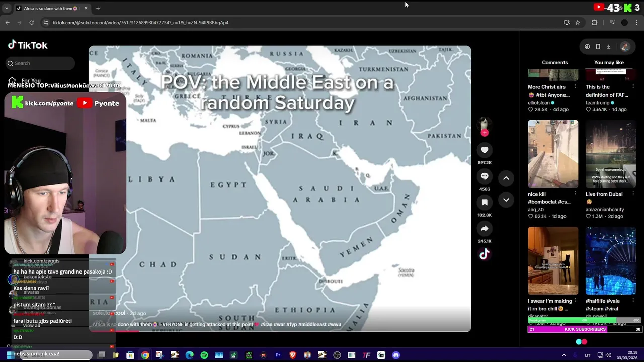644x362 pixels.
Task: Open more options for 'I swear I'm making' video
Action: 576,301
